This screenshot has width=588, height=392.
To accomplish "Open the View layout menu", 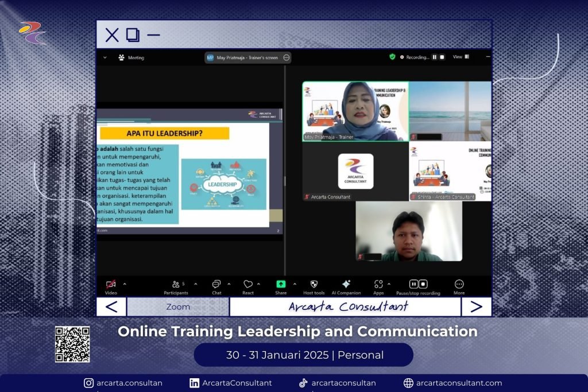I will pyautogui.click(x=461, y=57).
